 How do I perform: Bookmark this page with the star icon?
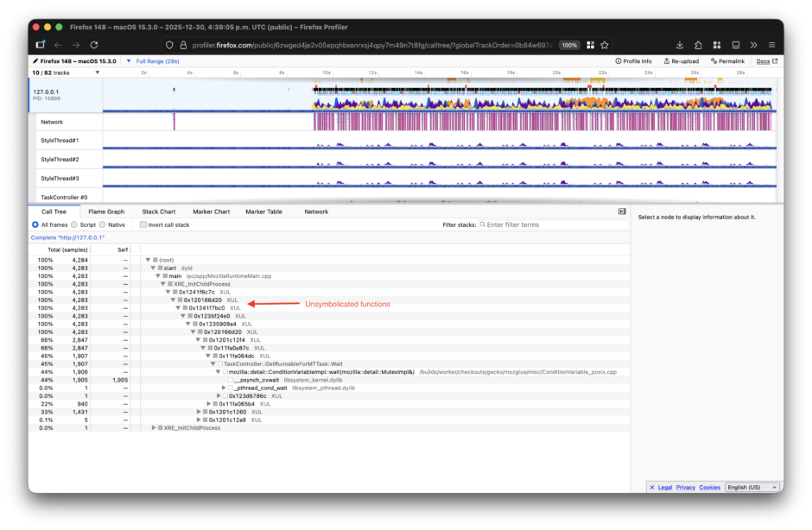pos(605,45)
